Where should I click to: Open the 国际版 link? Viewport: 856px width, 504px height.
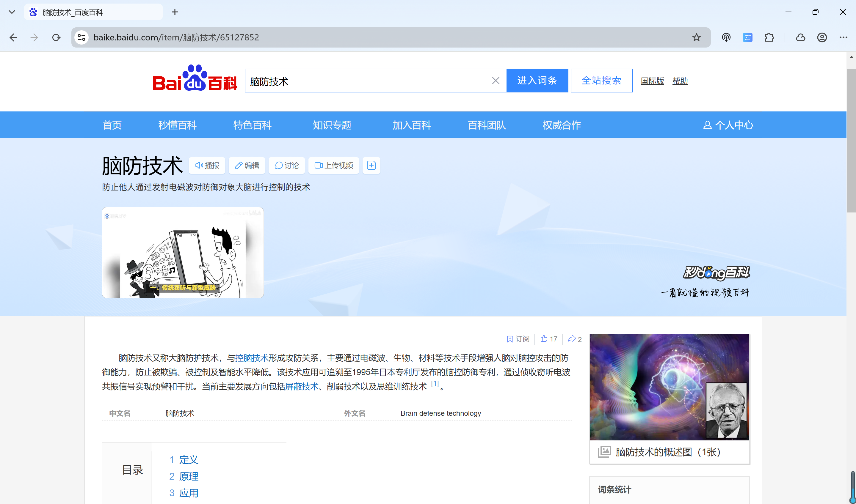[652, 81]
